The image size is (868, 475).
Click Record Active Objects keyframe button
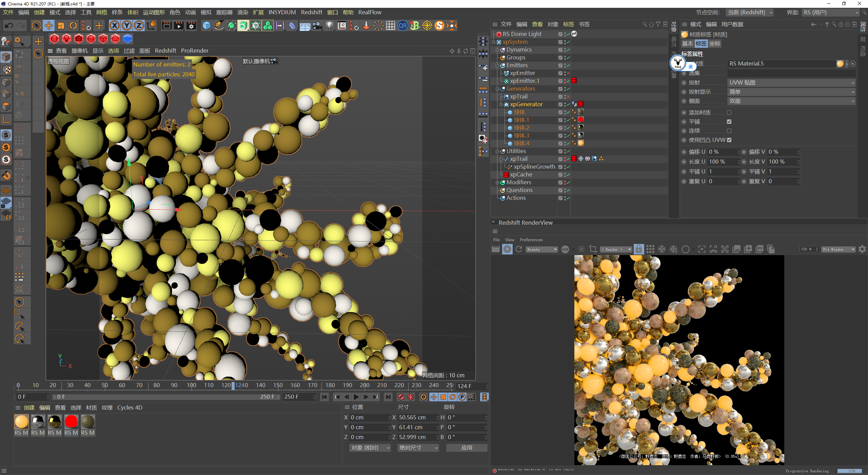coord(401,397)
